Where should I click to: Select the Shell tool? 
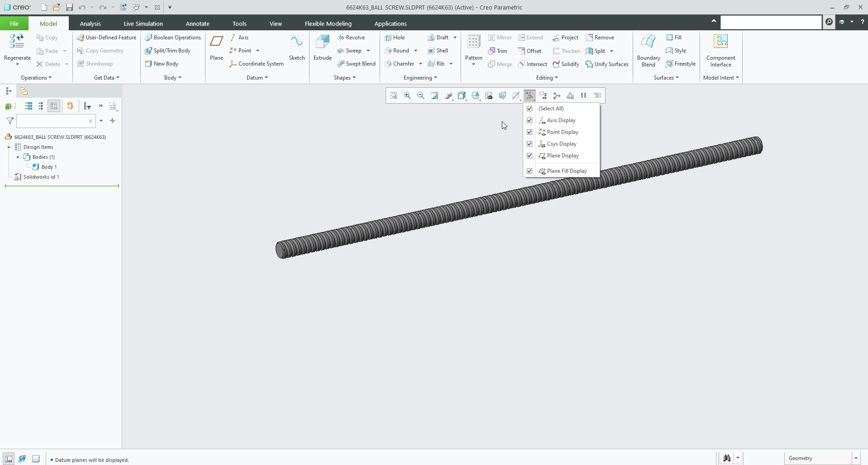(x=438, y=51)
